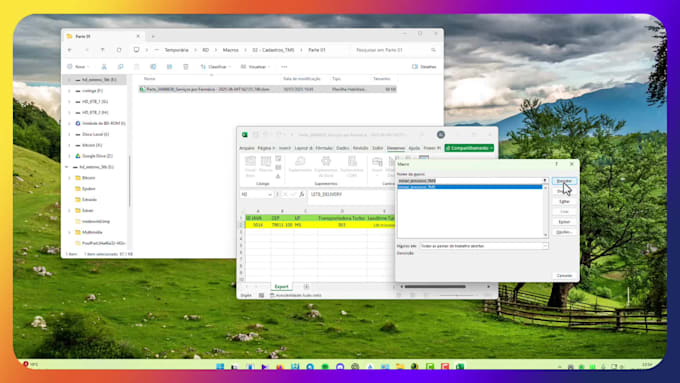Click the Visual Basic icon in Excel ribbon
Image resolution: width=680 pixels, height=383 pixels.
click(250, 167)
